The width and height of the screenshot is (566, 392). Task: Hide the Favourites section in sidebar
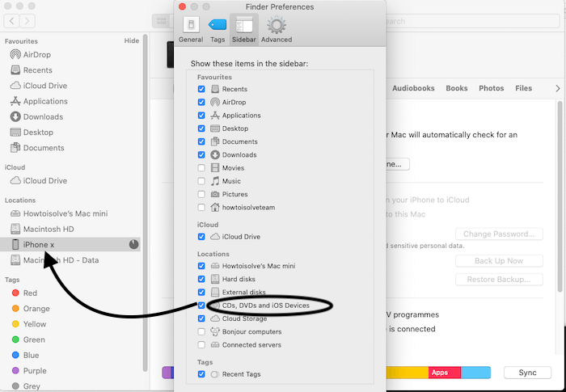(x=131, y=40)
